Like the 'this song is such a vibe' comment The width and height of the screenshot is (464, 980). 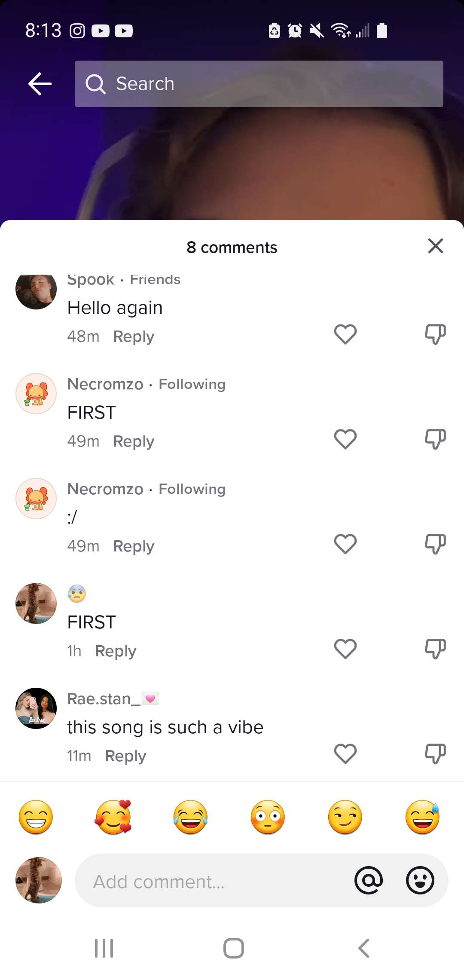pos(345,753)
